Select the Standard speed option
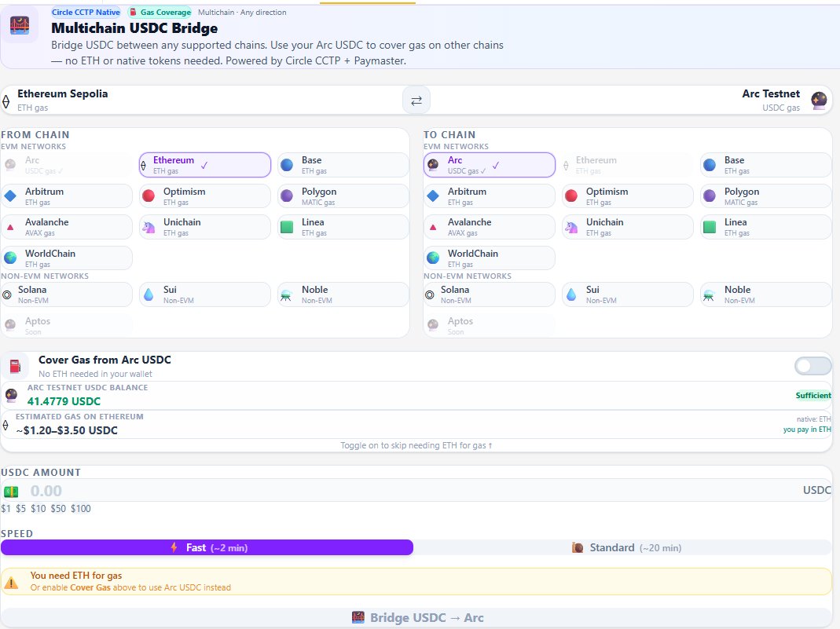The image size is (840, 629). pyautogui.click(x=625, y=547)
